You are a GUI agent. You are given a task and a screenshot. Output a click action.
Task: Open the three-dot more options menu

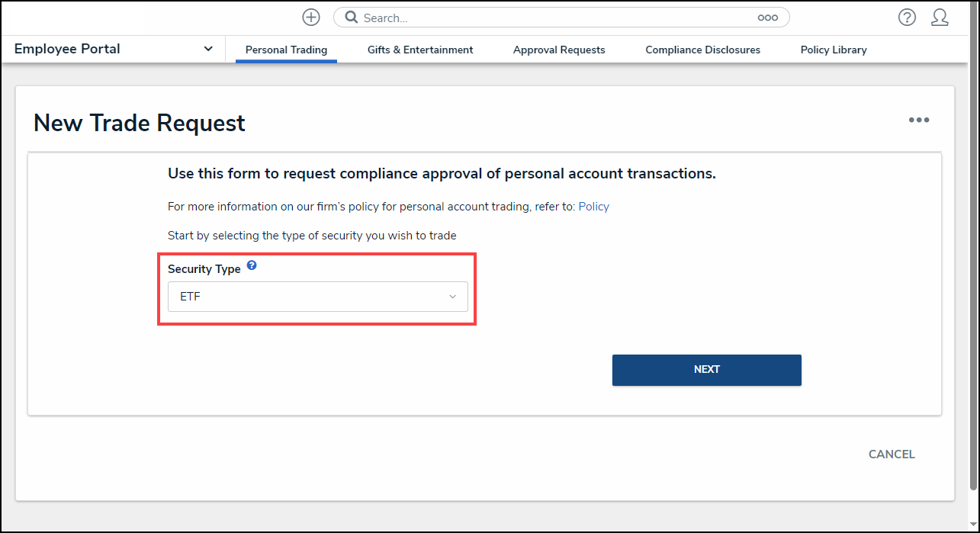click(x=918, y=120)
